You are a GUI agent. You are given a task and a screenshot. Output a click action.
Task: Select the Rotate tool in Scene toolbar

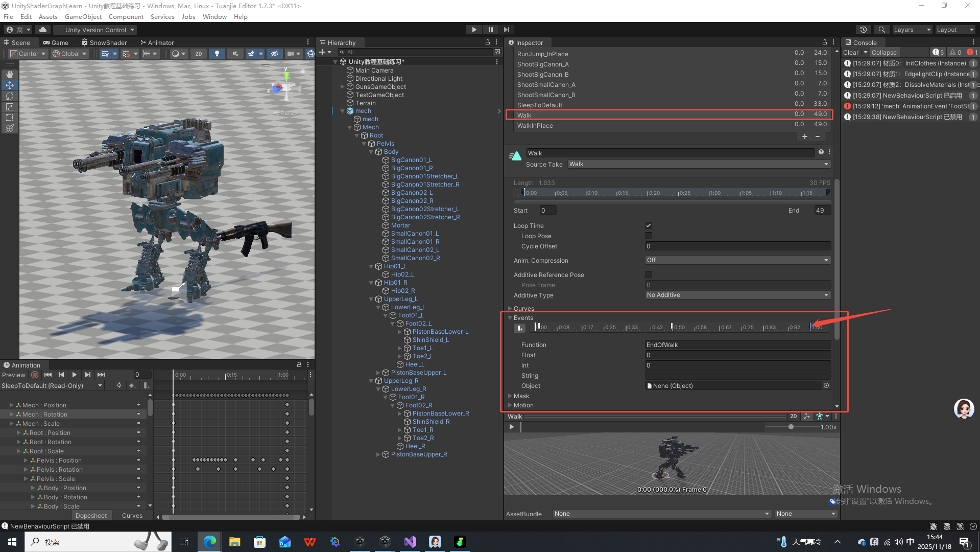(x=10, y=96)
